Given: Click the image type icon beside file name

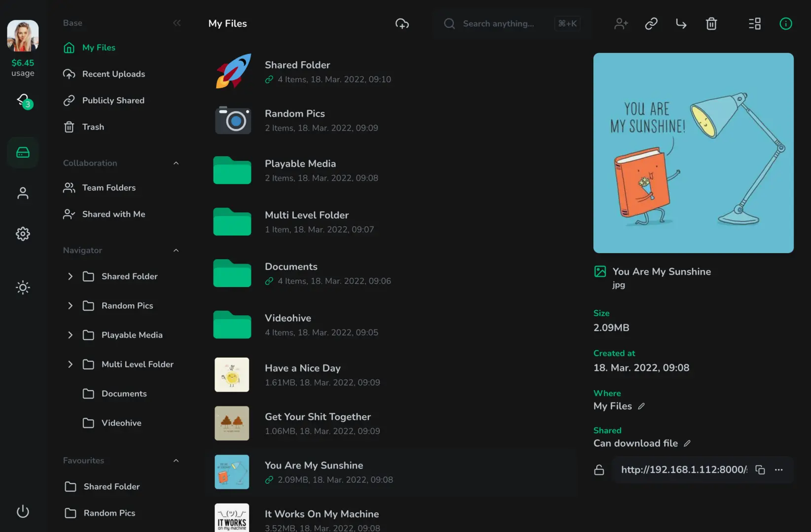Looking at the screenshot, I should pyautogui.click(x=600, y=271).
